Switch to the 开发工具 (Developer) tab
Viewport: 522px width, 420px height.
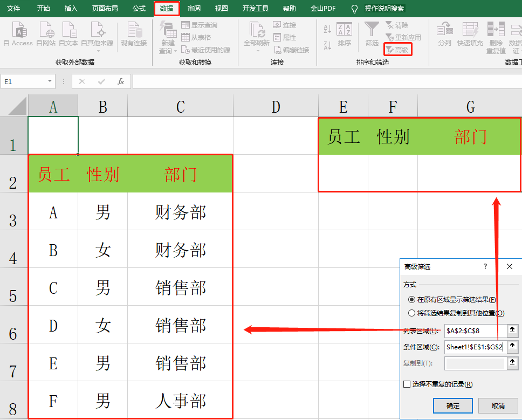pos(256,9)
